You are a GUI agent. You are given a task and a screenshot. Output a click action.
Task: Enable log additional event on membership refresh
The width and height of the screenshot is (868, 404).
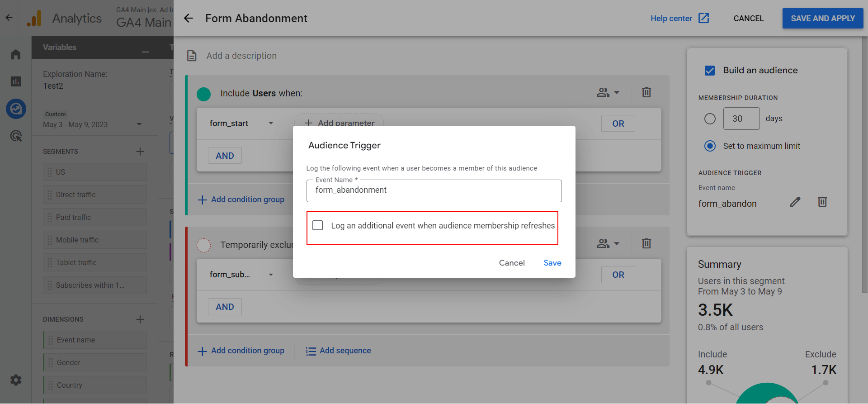coord(318,225)
